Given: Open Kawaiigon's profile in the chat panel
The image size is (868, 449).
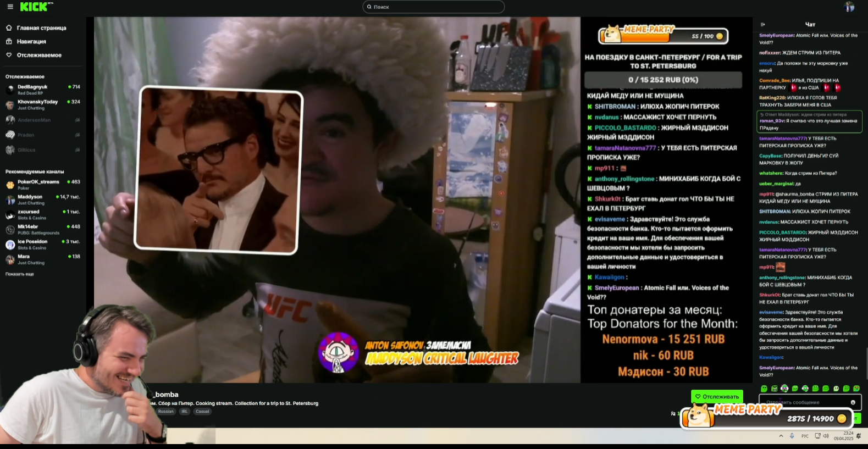Looking at the screenshot, I should 771,357.
